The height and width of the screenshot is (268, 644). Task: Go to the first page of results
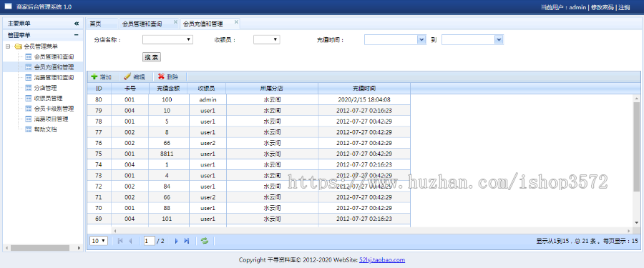(x=120, y=241)
